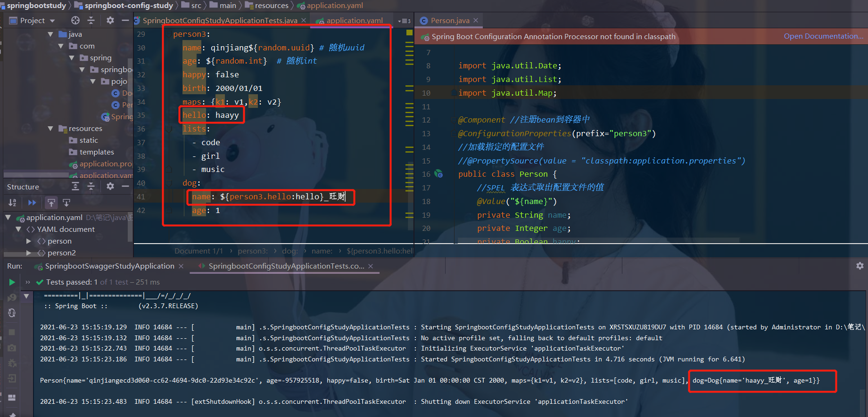Close the SpringbootSwaggerStudyApplication run tab

tap(181, 266)
